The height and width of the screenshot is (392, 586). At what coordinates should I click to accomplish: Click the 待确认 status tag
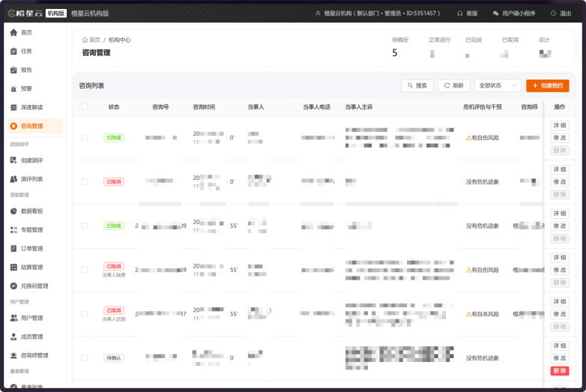114,358
